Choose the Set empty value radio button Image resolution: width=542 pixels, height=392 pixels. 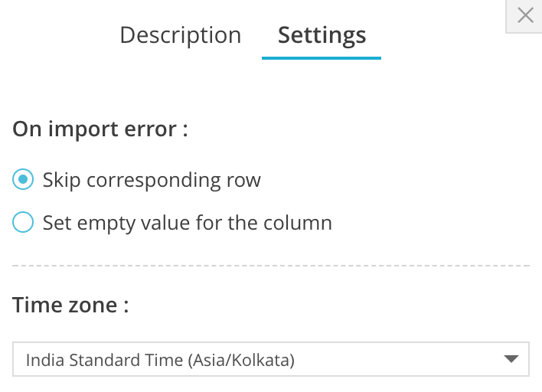(23, 223)
